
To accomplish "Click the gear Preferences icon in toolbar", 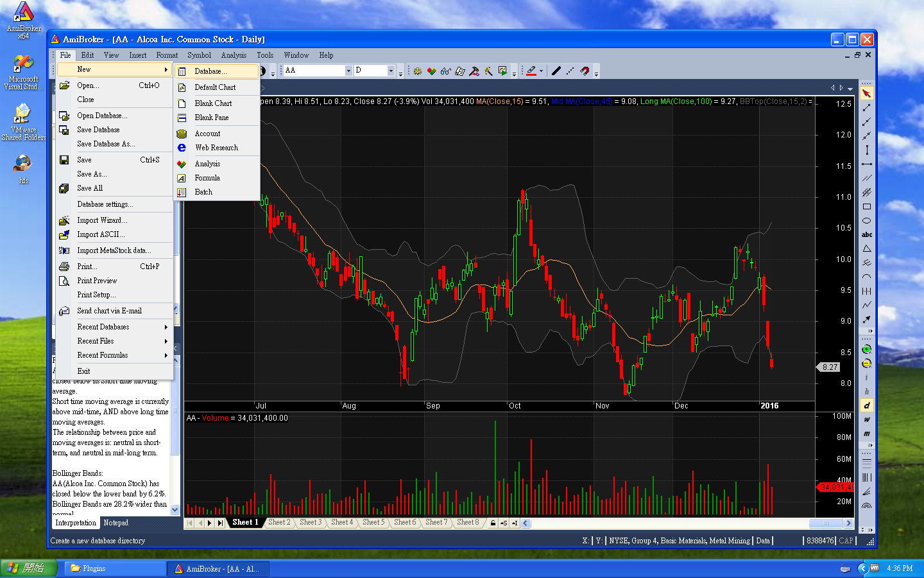I will pyautogui.click(x=418, y=71).
